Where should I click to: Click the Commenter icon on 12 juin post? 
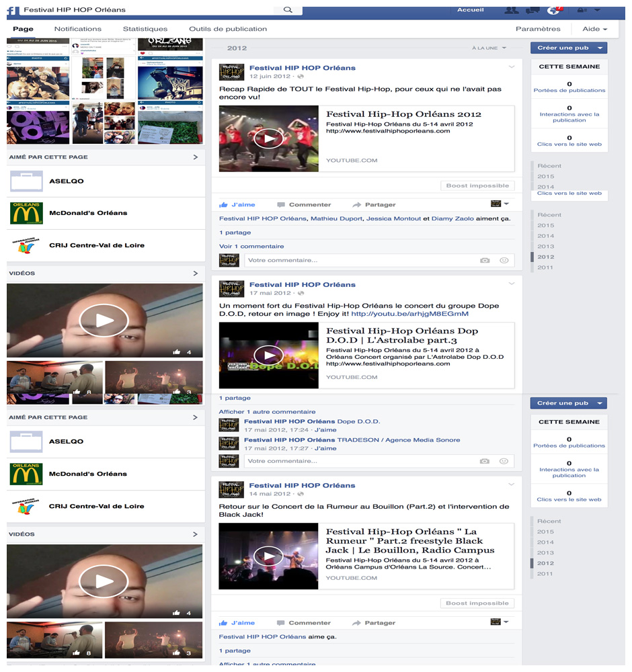tap(281, 205)
